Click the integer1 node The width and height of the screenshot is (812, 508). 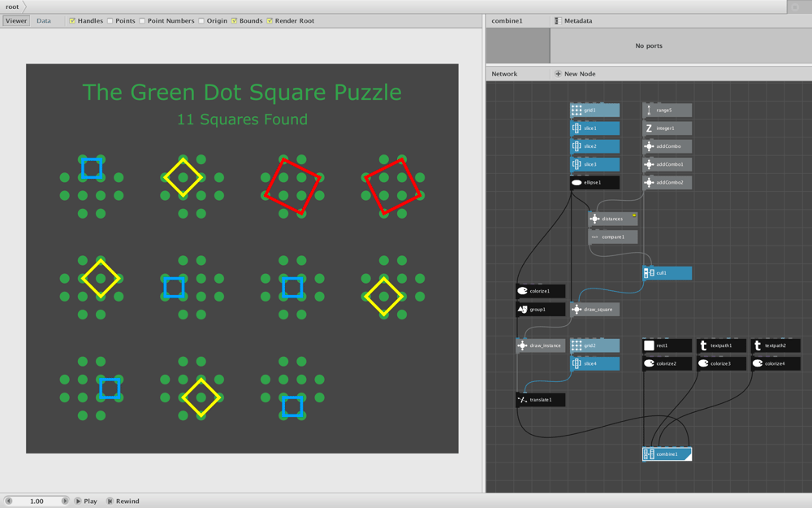pos(667,128)
